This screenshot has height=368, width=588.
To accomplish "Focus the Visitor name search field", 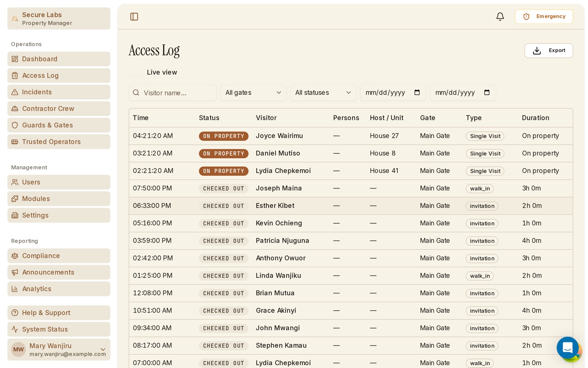I will pos(173,93).
